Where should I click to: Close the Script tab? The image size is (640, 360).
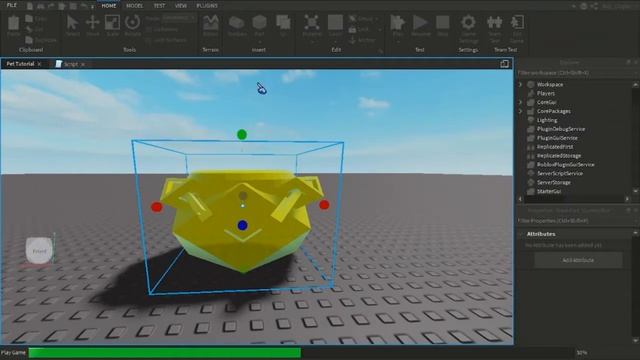pyautogui.click(x=83, y=64)
